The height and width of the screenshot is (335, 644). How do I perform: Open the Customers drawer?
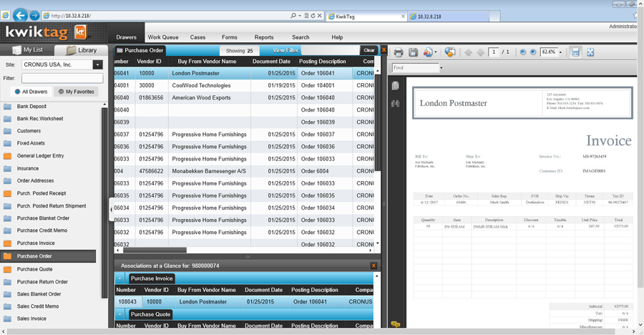(x=29, y=131)
